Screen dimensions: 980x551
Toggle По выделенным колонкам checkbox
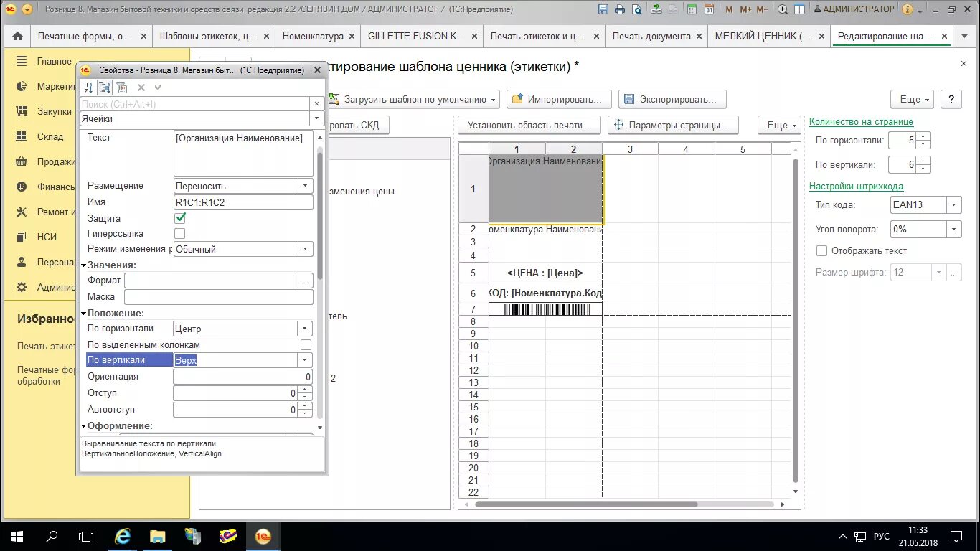point(306,345)
